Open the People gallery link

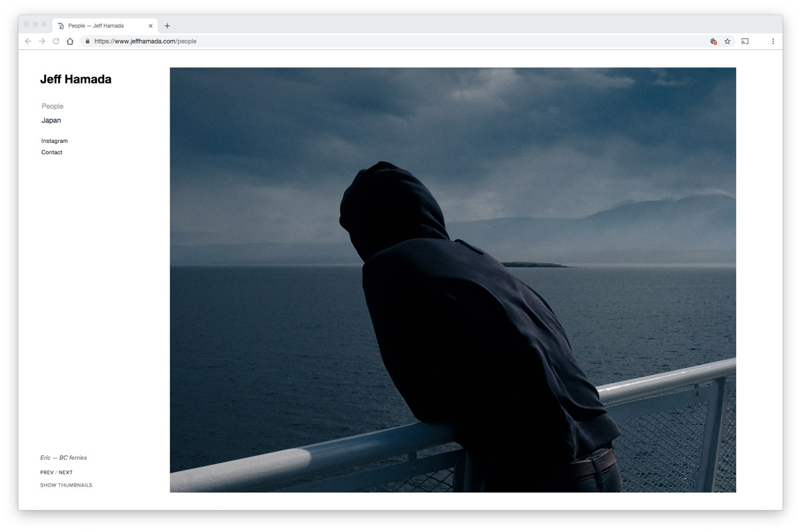pyautogui.click(x=53, y=106)
